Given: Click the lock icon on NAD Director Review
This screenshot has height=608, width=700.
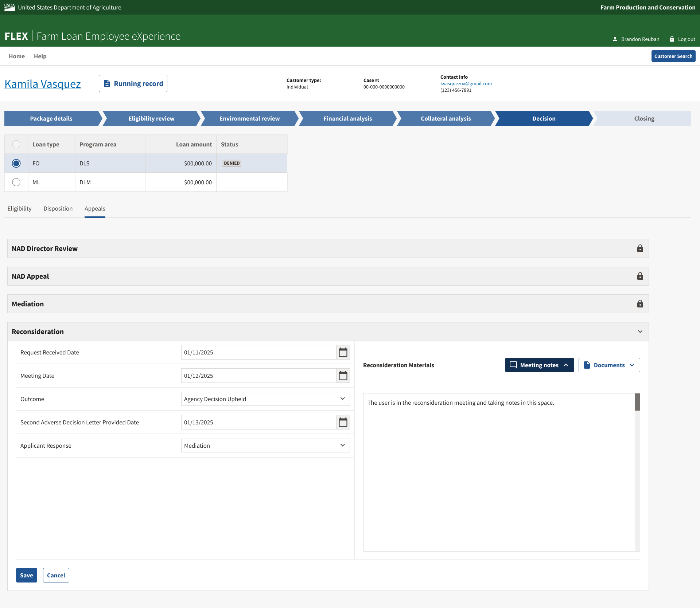Looking at the screenshot, I should (640, 248).
